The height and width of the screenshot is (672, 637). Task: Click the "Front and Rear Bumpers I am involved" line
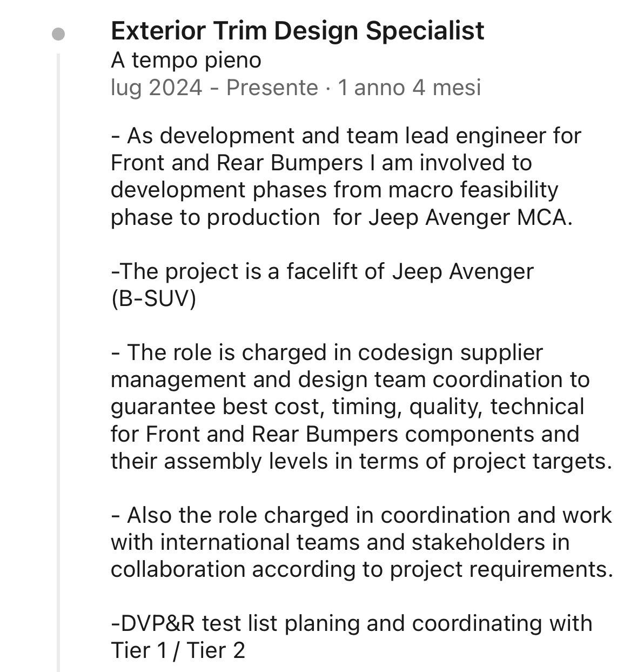(321, 163)
